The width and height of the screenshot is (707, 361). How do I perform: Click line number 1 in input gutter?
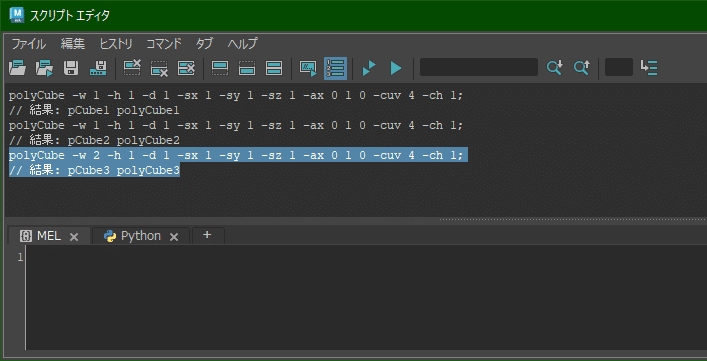point(20,257)
